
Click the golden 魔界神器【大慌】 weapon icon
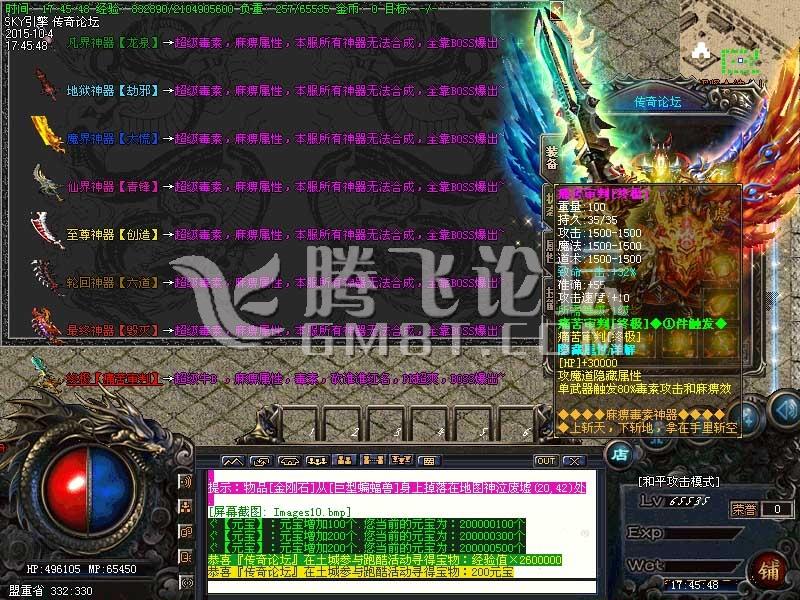click(47, 134)
